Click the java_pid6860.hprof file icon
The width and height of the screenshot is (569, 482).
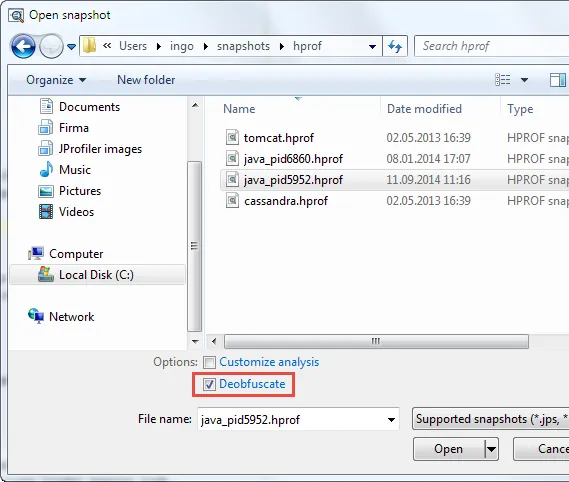232,159
